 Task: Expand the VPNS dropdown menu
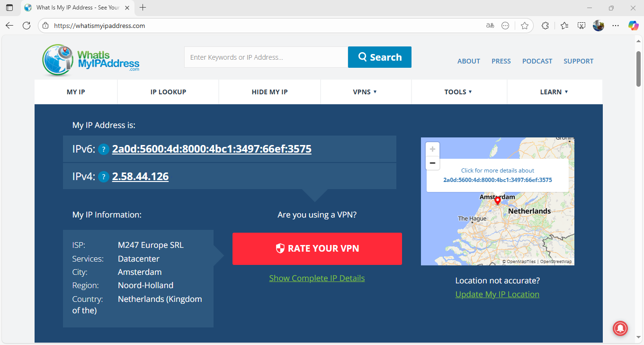tap(365, 92)
